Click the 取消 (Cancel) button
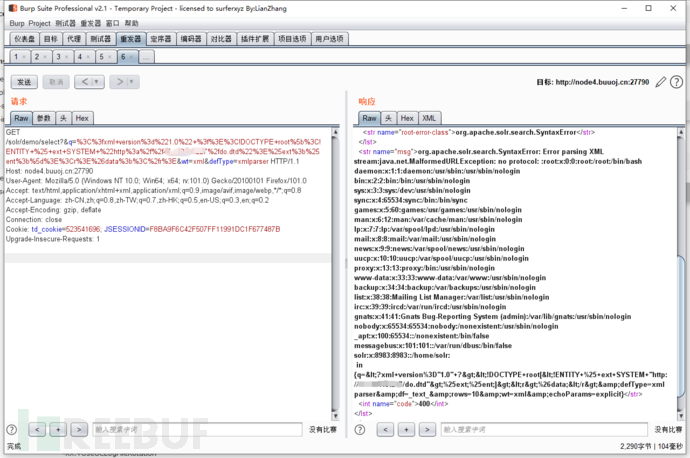Image resolution: width=690 pixels, height=458 pixels. (57, 81)
